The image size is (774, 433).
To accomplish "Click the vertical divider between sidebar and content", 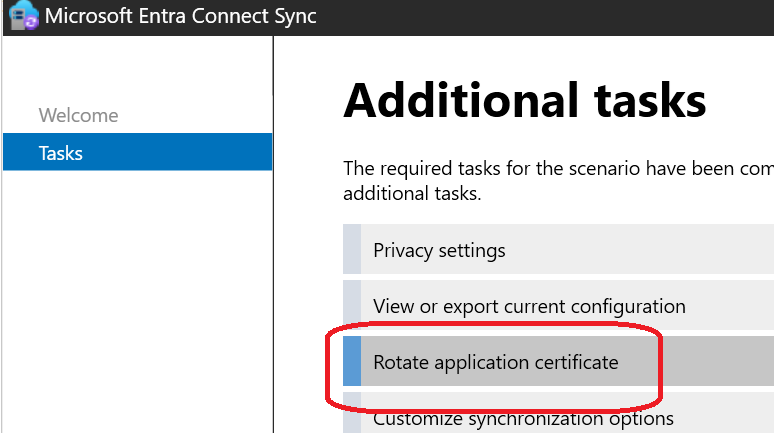I will (x=273, y=250).
